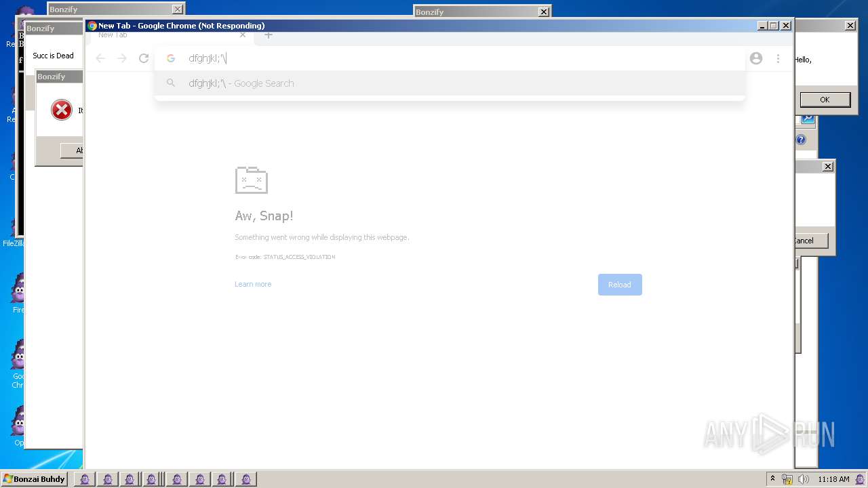
Task: Close the top-center Bonzify window
Action: pos(544,12)
